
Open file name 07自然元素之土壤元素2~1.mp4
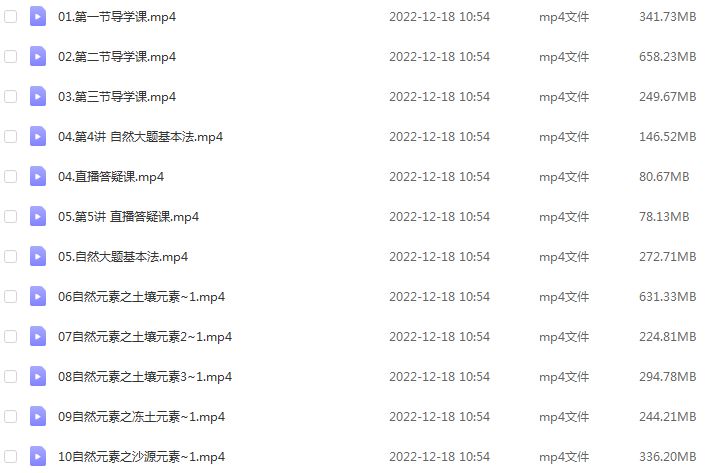coord(145,337)
